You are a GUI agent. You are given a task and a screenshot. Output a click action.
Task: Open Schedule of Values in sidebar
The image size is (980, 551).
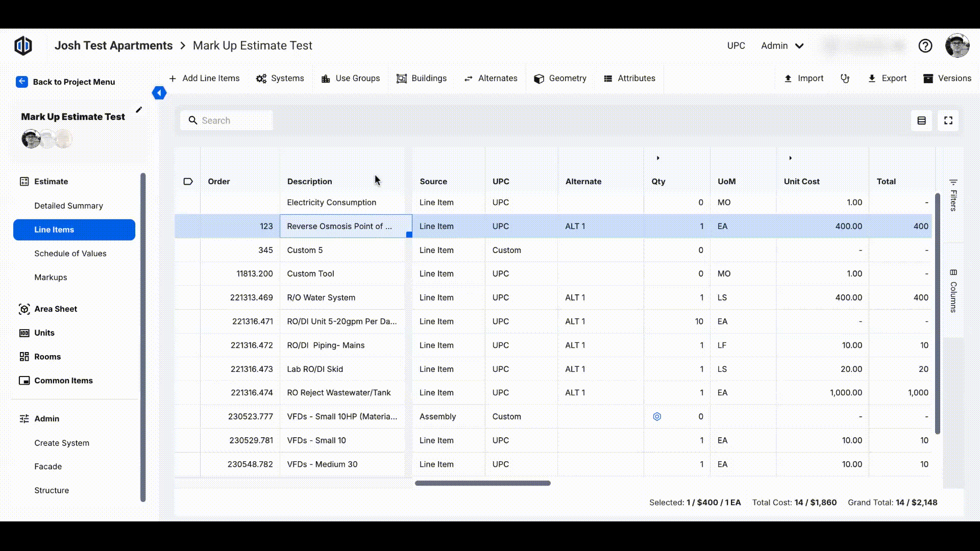click(x=70, y=254)
